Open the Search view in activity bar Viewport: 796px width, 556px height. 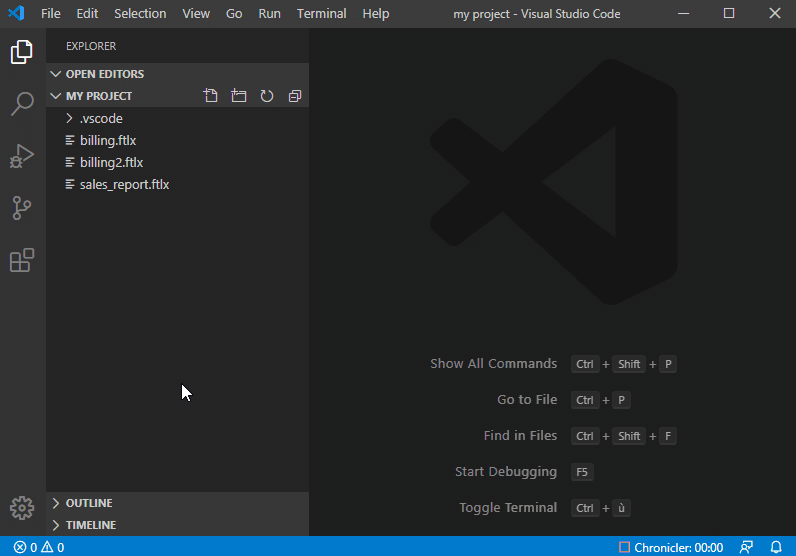[22, 104]
